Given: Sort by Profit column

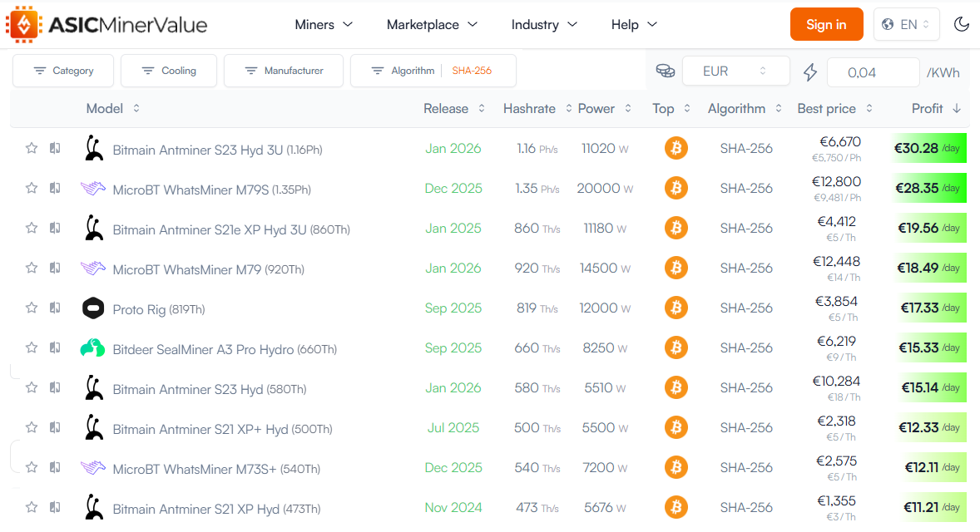Looking at the screenshot, I should [936, 109].
